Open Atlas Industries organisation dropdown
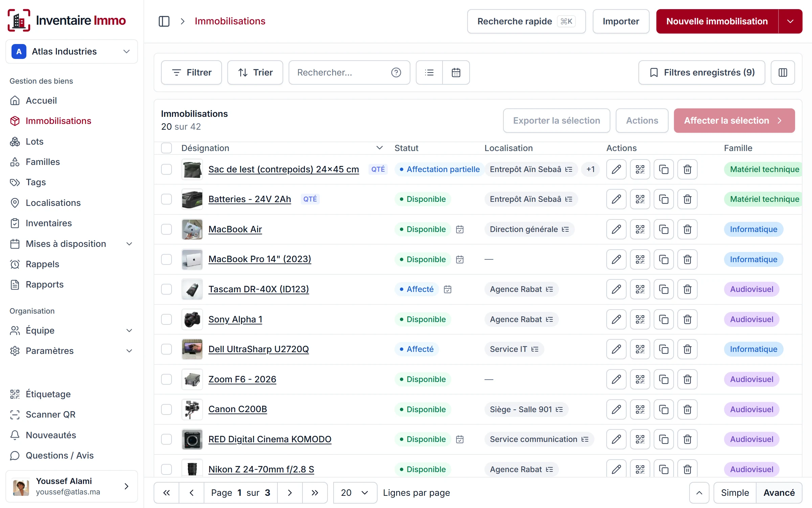The height and width of the screenshot is (508, 812). (x=72, y=51)
